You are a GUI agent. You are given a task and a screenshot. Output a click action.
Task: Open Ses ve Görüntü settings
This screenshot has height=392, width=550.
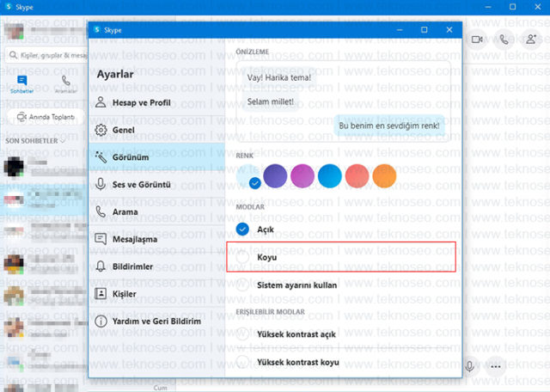(x=156, y=184)
